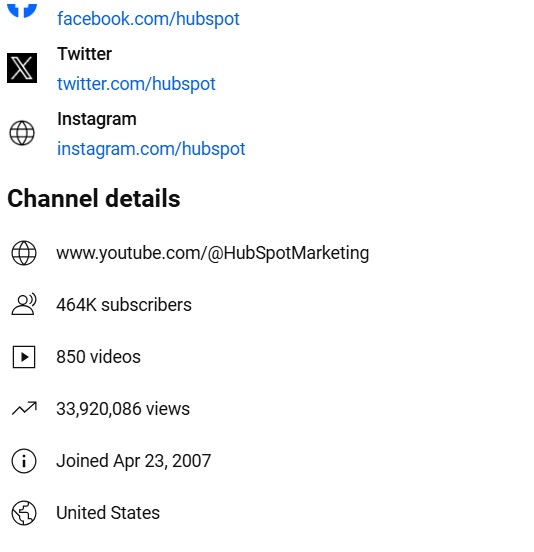This screenshot has height=552, width=534.
Task: Click the earth icon next to United States
Action: click(24, 513)
